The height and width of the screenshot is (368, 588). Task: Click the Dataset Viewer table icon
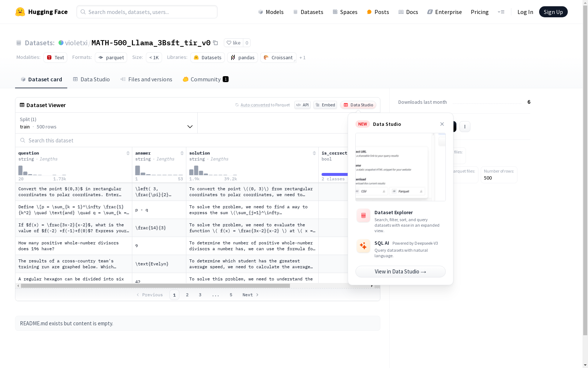pos(22,105)
